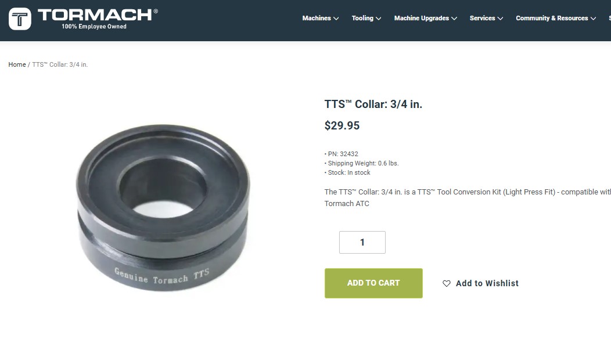This screenshot has width=611, height=364.
Task: Select the Services navigation item
Action: pyautogui.click(x=482, y=19)
